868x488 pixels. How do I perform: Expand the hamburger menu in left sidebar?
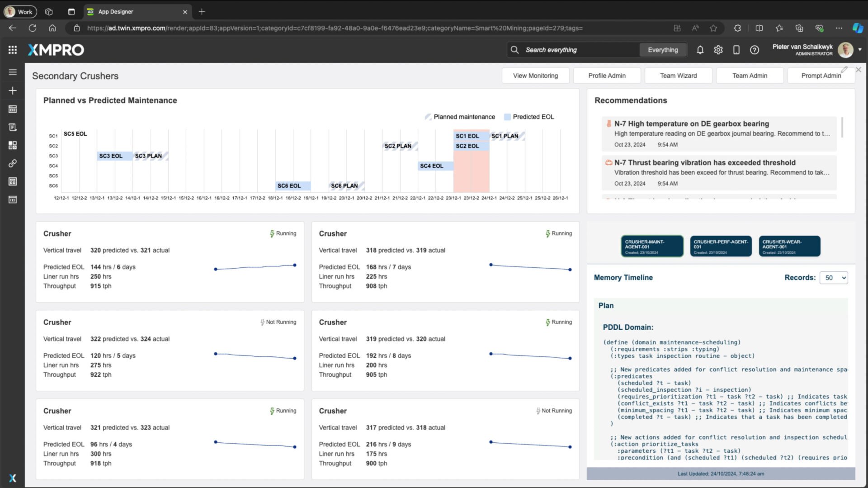(x=13, y=72)
